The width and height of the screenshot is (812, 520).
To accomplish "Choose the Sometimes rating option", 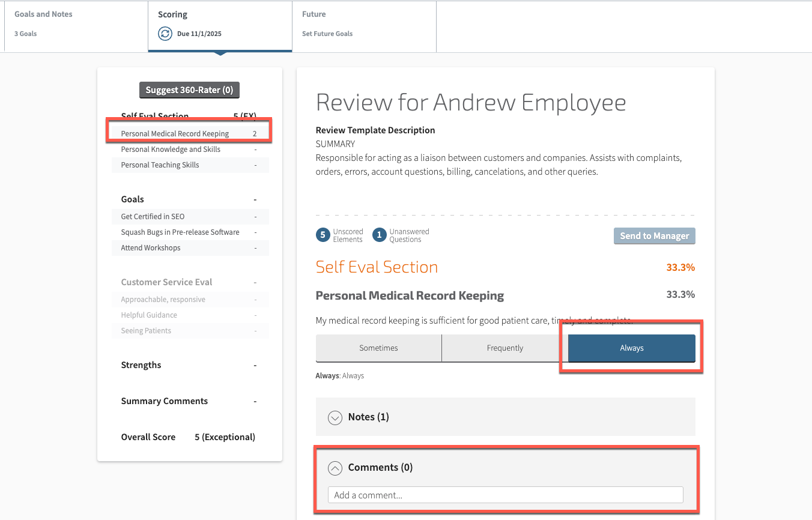I will [378, 348].
